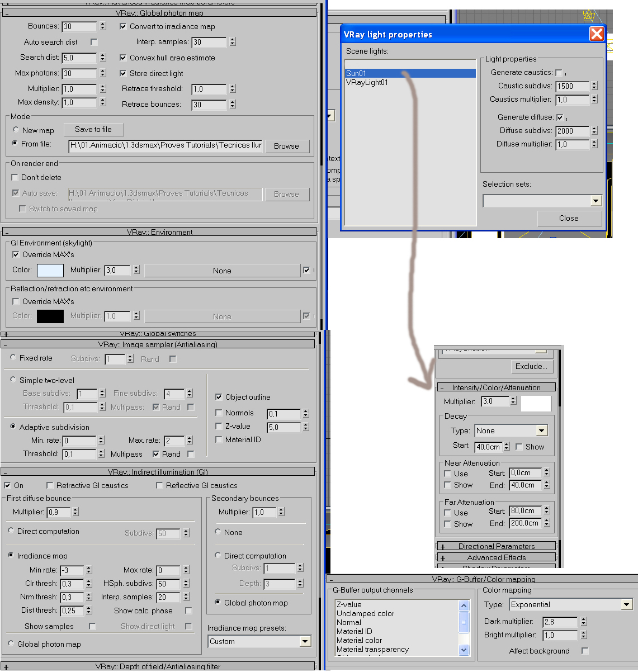
Task: Click the Exclude... button
Action: coord(531,366)
